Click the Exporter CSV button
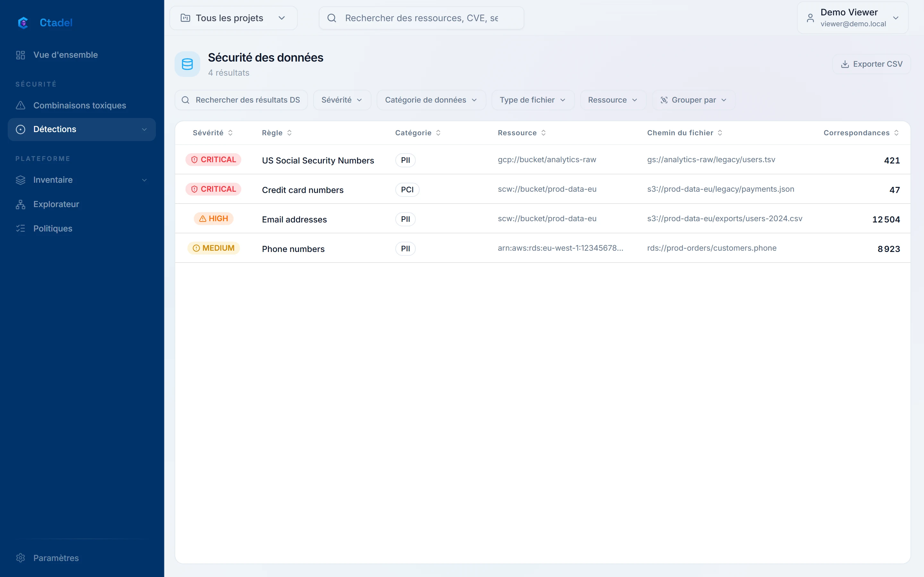Image resolution: width=924 pixels, height=577 pixels. click(871, 64)
